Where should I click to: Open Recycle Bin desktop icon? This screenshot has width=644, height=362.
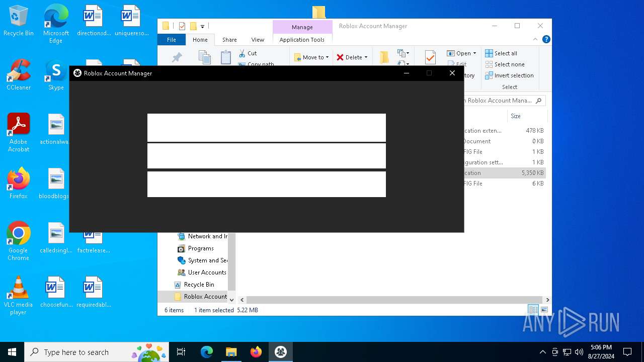pyautogui.click(x=19, y=21)
